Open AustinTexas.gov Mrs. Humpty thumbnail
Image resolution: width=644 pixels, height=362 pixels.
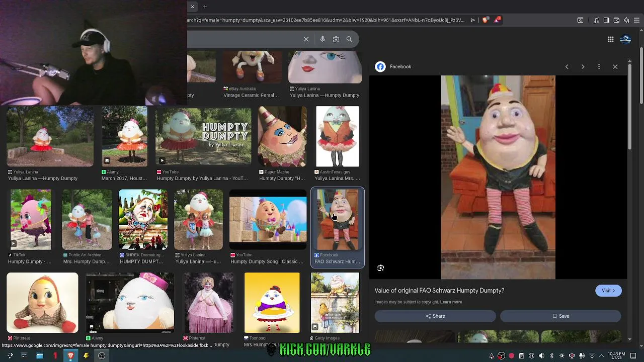pyautogui.click(x=338, y=136)
